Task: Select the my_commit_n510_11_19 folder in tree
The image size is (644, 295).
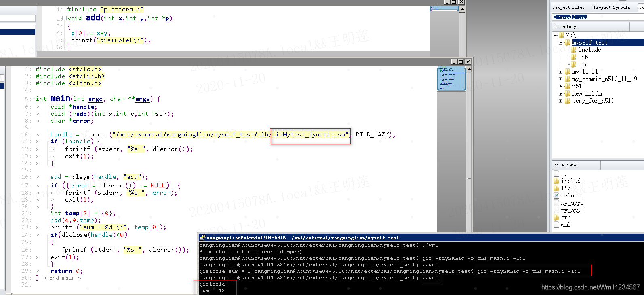Action: coord(604,79)
